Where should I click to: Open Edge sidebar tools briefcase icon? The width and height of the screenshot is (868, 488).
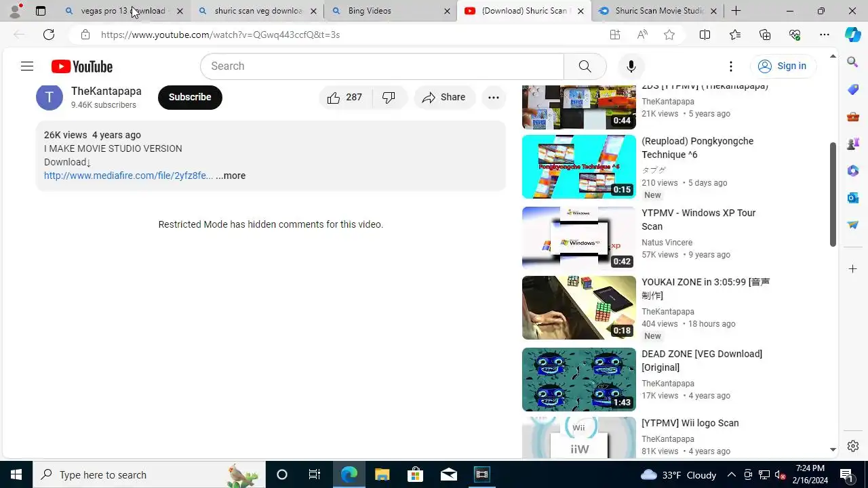point(853,117)
